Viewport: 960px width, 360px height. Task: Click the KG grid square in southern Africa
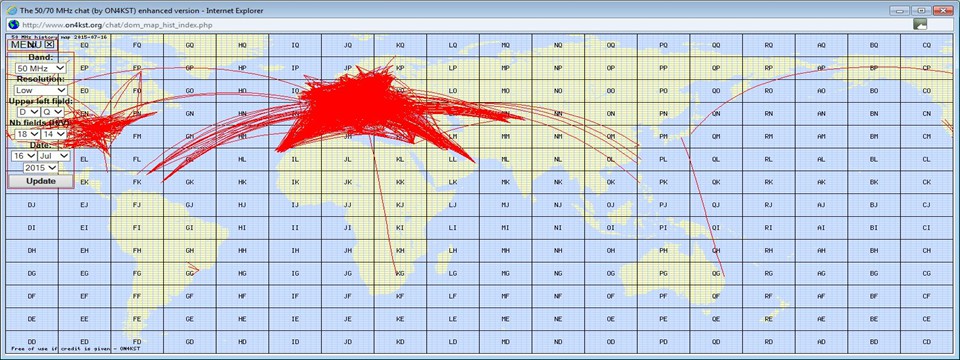400,273
